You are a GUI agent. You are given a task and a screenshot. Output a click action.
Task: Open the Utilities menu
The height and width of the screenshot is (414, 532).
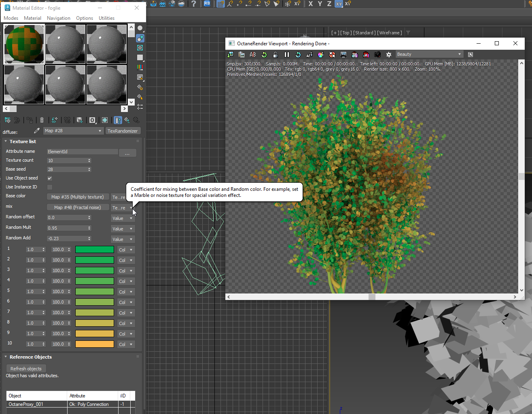coord(106,18)
